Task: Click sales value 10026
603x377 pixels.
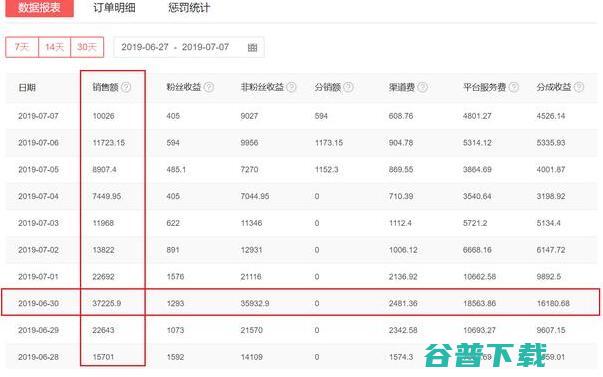Action: coord(103,116)
